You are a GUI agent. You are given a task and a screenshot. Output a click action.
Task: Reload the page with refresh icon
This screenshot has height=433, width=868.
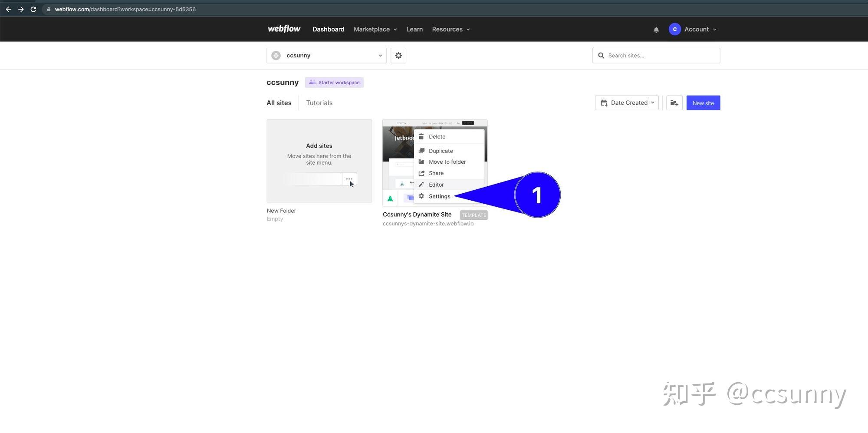[33, 9]
